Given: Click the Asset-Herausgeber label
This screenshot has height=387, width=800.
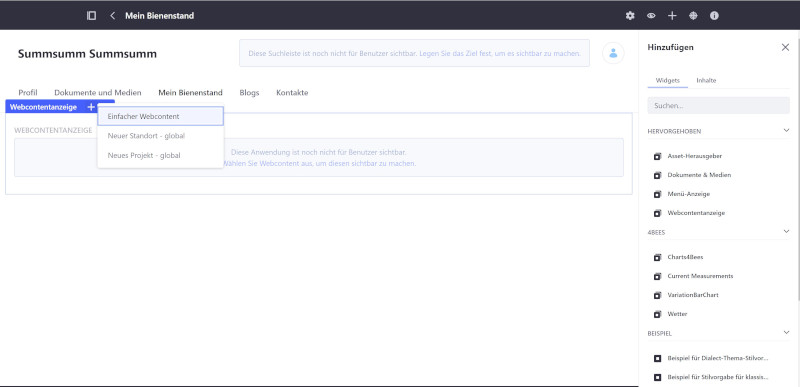Looking at the screenshot, I should (x=694, y=156).
